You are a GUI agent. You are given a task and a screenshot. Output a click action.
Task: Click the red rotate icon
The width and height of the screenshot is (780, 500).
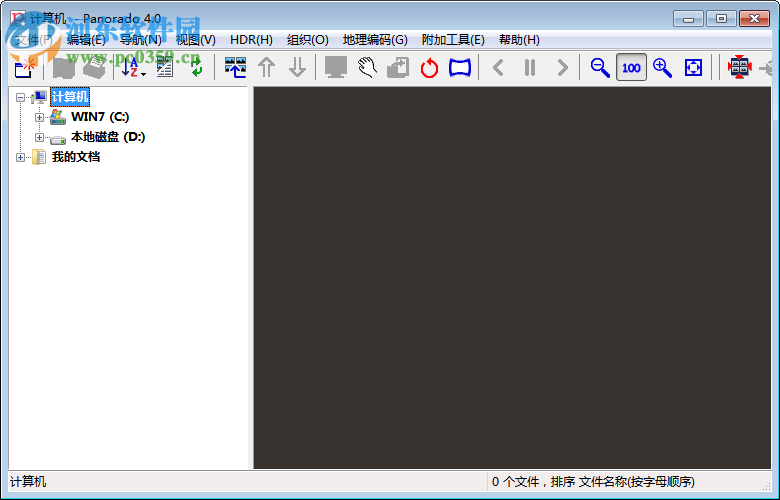pyautogui.click(x=429, y=68)
